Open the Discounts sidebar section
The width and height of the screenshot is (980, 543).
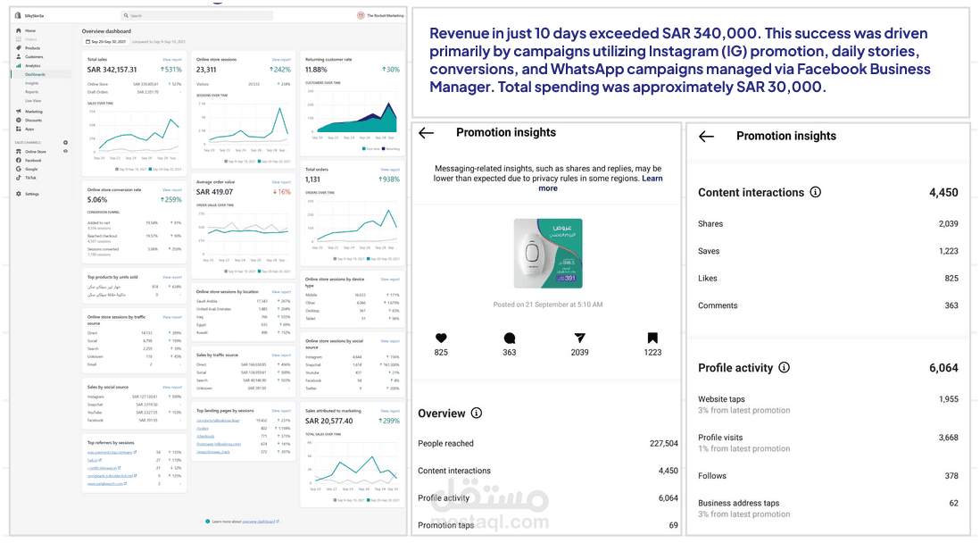(34, 120)
